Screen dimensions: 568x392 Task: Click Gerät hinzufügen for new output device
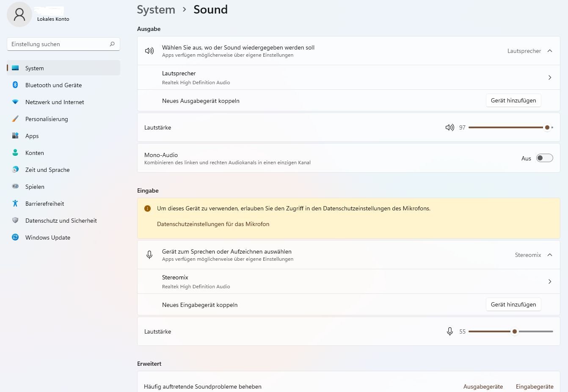[x=513, y=101]
